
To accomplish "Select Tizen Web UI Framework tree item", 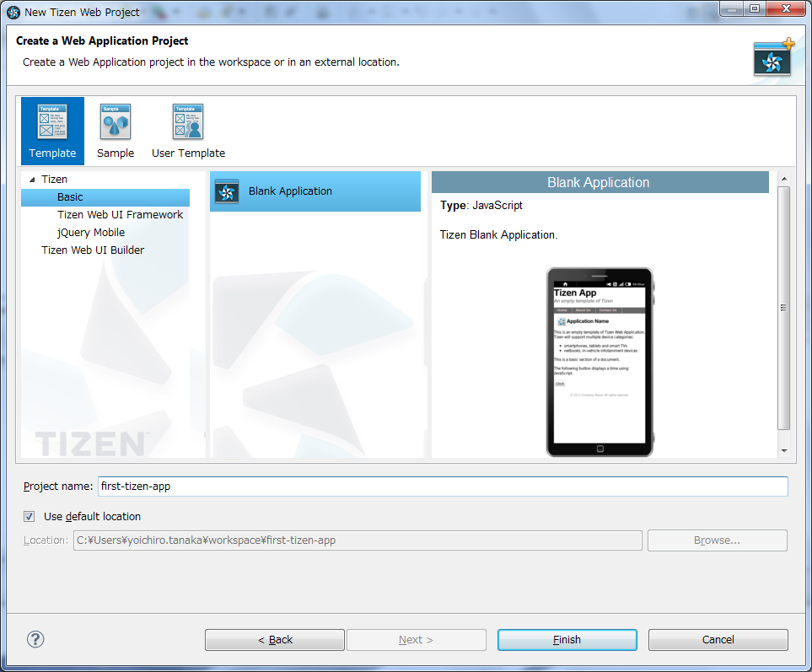I will tap(120, 215).
